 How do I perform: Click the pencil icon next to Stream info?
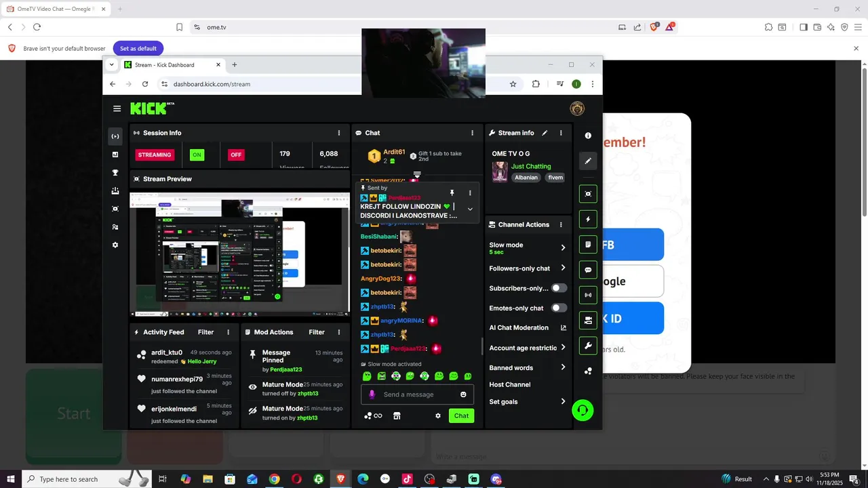click(545, 133)
